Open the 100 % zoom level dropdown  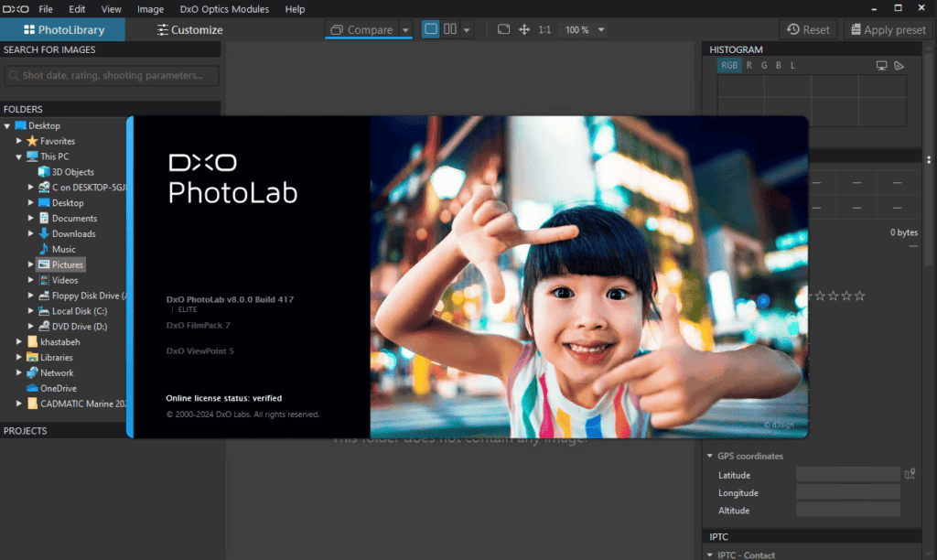pos(600,29)
